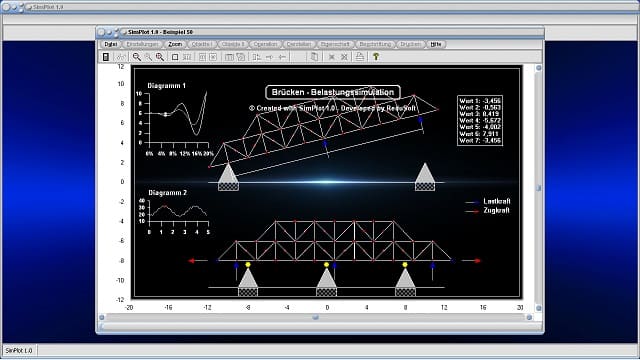This screenshot has height=360, width=640.
Task: Click the horizontal scrollbar left button
Action: pyautogui.click(x=102, y=317)
